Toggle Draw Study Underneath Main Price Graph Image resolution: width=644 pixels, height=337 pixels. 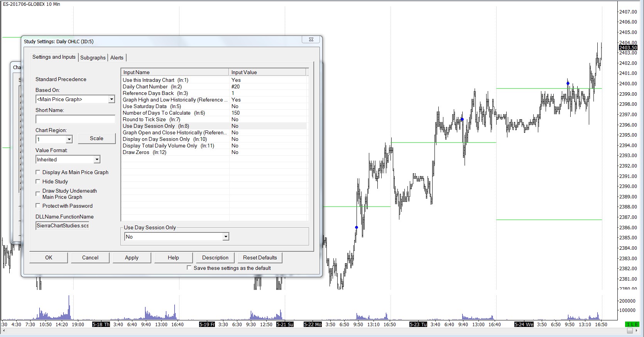pos(38,194)
